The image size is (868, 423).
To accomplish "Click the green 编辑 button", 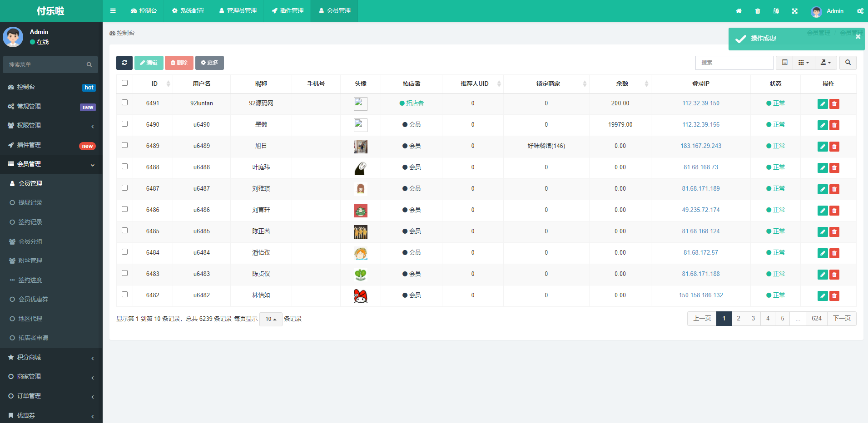I will tap(149, 63).
